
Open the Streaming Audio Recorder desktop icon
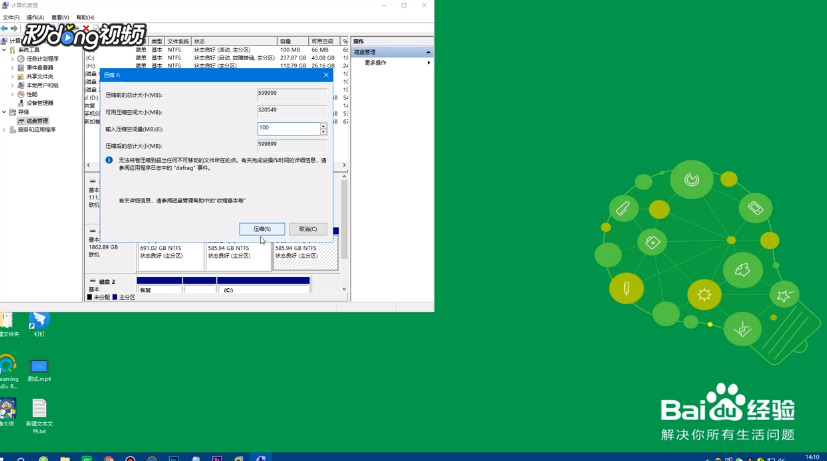(x=7, y=372)
